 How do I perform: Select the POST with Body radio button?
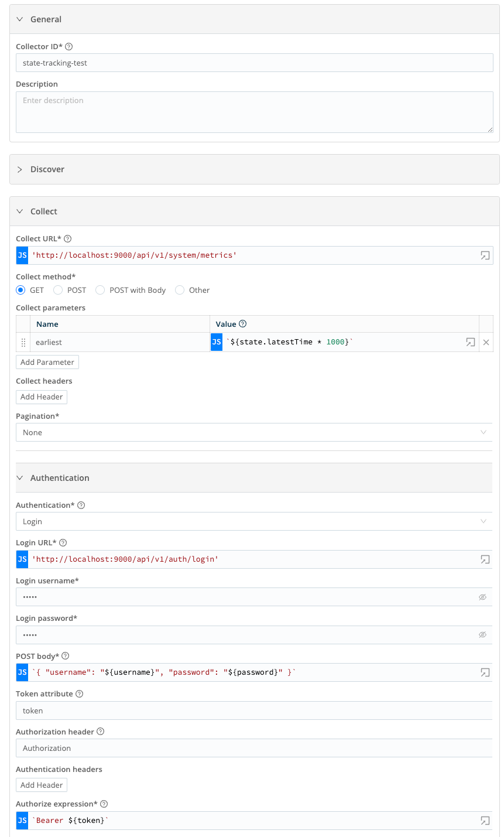pos(100,290)
